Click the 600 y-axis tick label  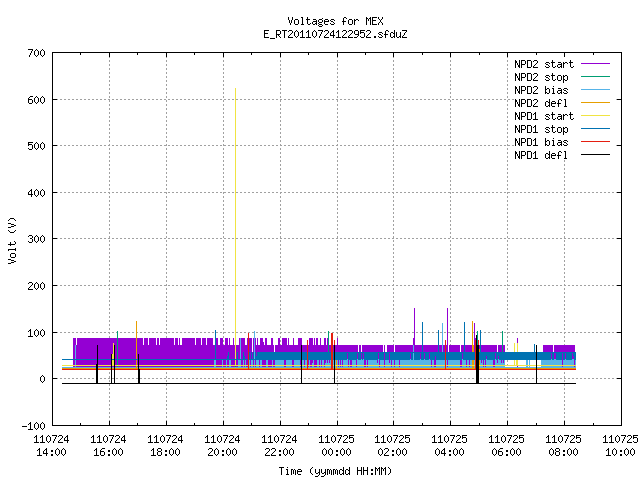(36, 100)
